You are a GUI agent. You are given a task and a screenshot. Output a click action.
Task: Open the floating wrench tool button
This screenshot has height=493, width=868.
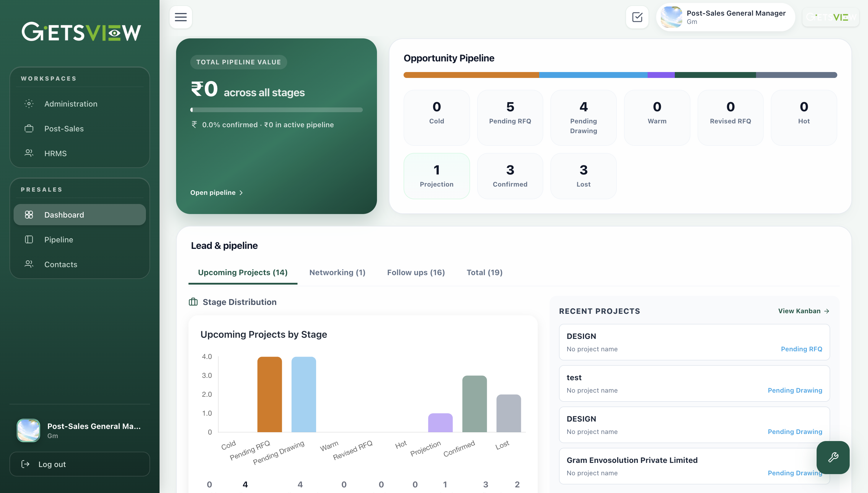click(x=833, y=458)
